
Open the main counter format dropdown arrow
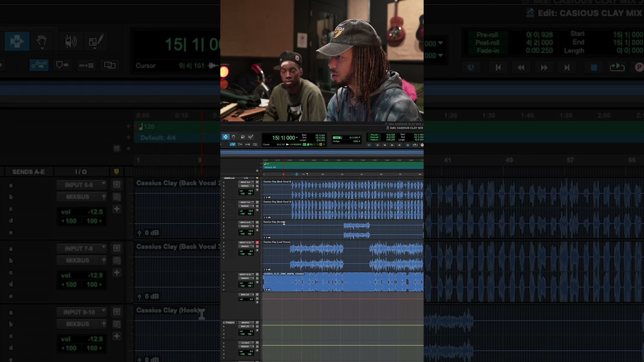297,138
